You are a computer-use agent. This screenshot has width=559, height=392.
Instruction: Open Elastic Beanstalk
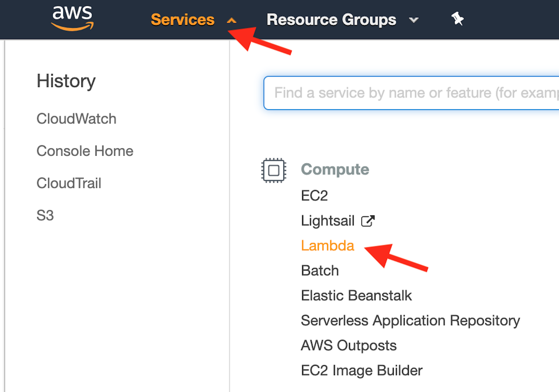(x=356, y=295)
